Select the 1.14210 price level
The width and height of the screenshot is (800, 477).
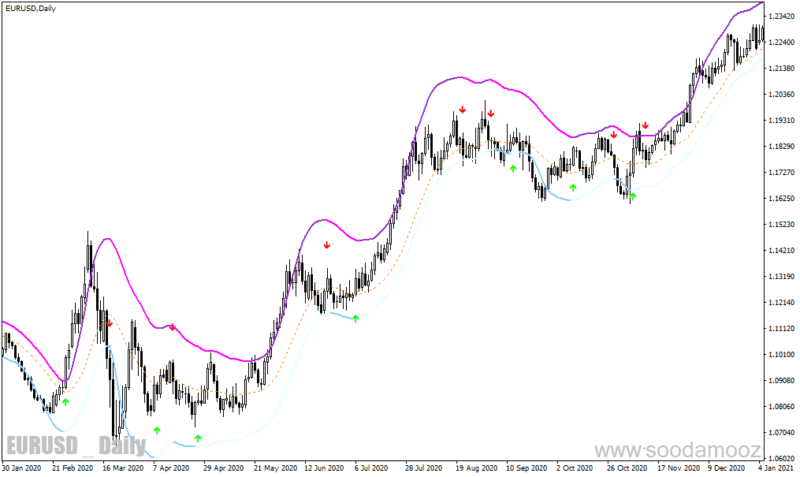pyautogui.click(x=782, y=250)
